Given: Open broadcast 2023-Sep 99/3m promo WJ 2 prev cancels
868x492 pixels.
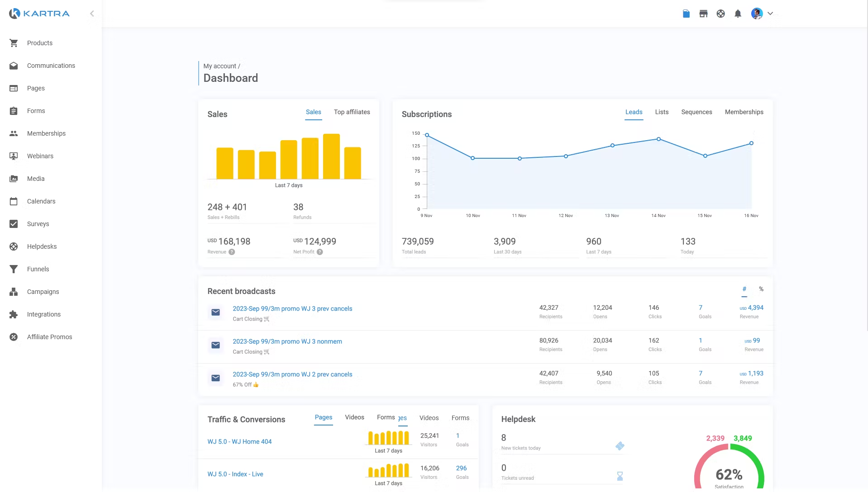Looking at the screenshot, I should coord(292,374).
